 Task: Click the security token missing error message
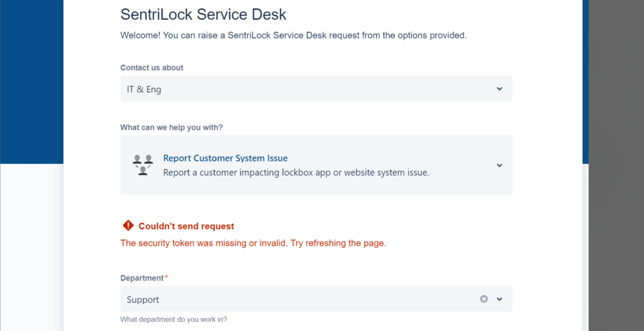(x=253, y=243)
